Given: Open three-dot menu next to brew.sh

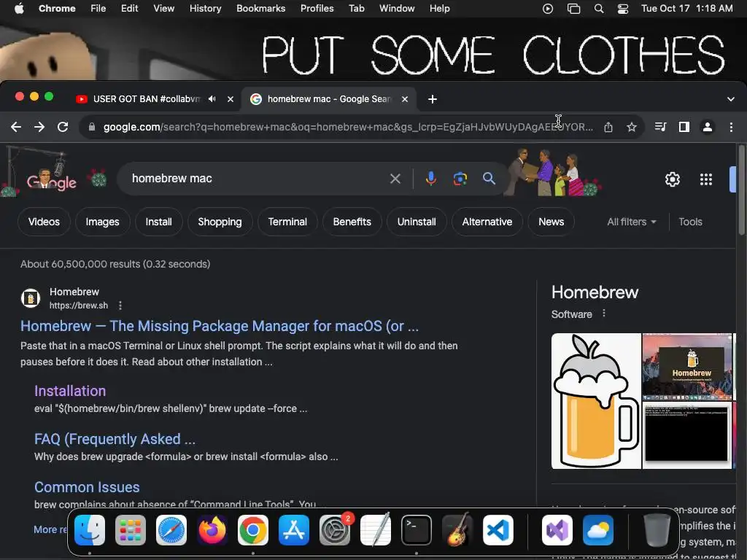Looking at the screenshot, I should [120, 306].
